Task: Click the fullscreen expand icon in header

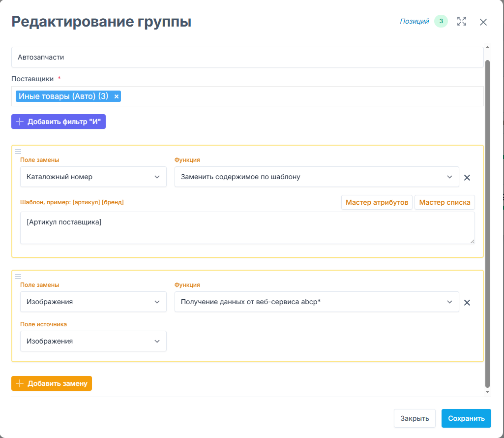Action: pyautogui.click(x=461, y=22)
